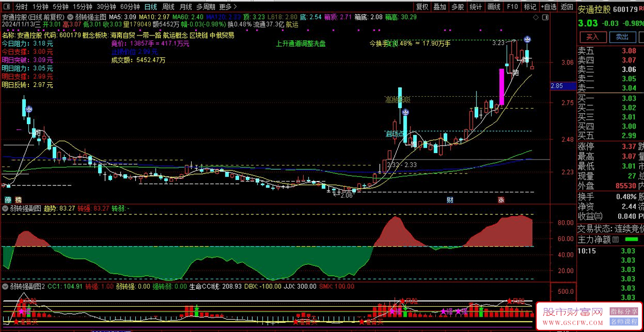
Task: Click the 多股 multi-stock toolbar button
Action: coord(457,7)
